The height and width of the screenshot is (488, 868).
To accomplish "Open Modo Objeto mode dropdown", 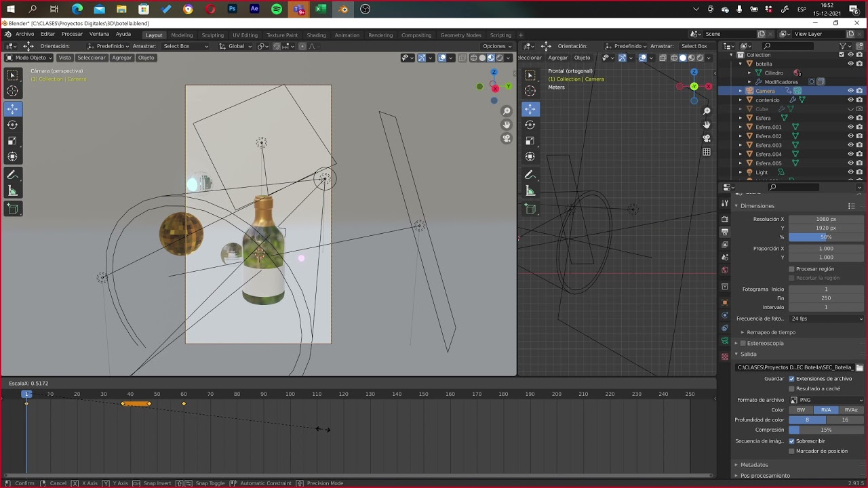I will point(28,58).
